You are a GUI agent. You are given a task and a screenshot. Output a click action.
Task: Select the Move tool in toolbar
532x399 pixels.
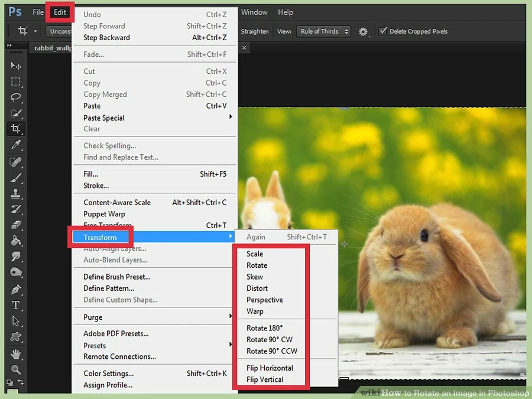coord(15,65)
